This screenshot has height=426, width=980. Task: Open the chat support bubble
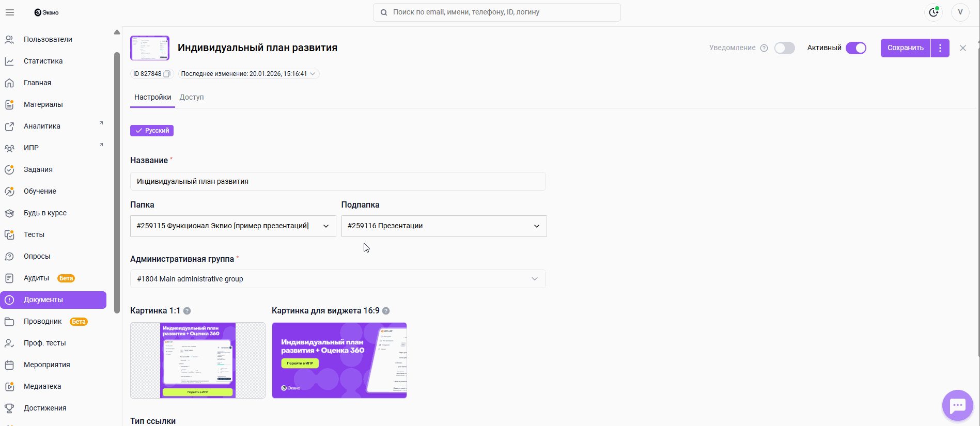(957, 405)
